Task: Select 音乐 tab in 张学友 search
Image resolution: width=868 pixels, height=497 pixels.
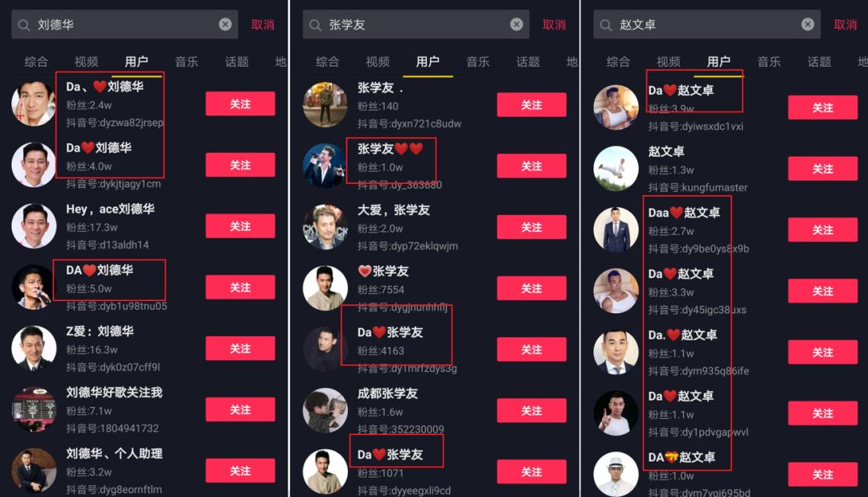Action: click(477, 61)
